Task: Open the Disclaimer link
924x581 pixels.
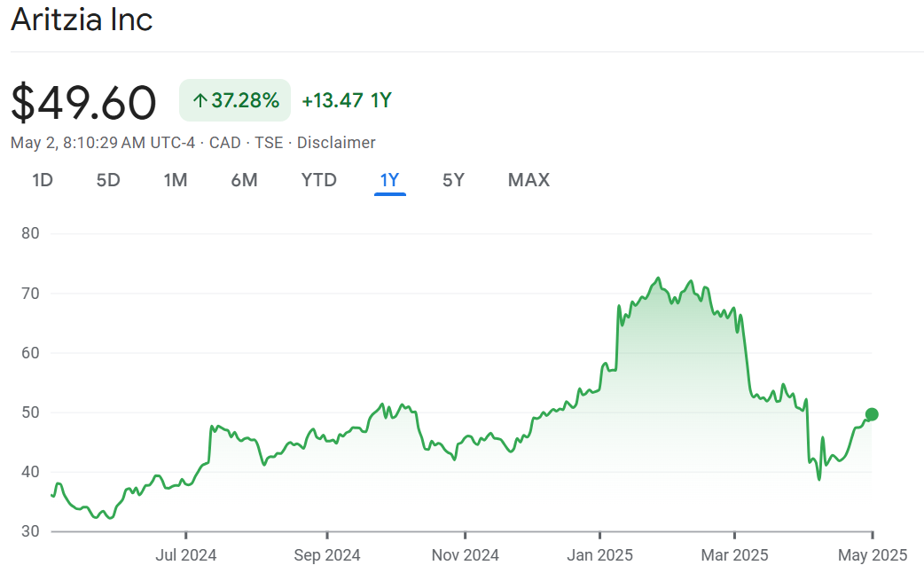Action: tap(336, 143)
